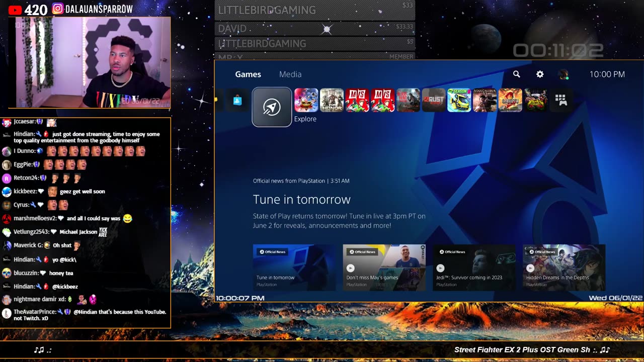Click the Official news from PlayStation line
644x362 pixels.
pyautogui.click(x=301, y=180)
